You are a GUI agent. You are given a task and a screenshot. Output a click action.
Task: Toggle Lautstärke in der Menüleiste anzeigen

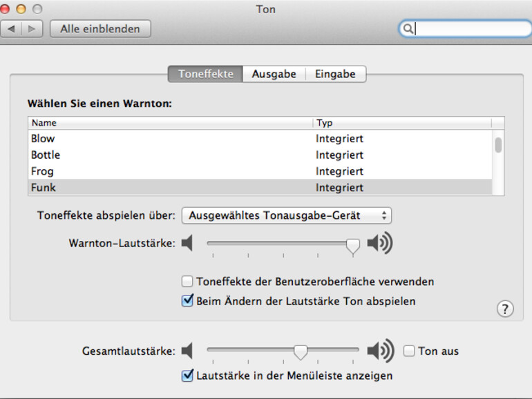click(187, 376)
